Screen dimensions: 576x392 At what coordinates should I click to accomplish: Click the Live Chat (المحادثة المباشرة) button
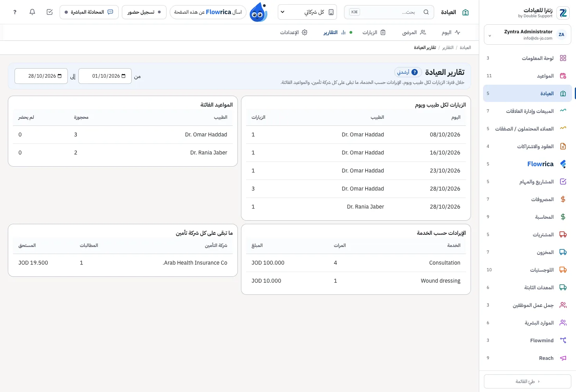click(89, 12)
